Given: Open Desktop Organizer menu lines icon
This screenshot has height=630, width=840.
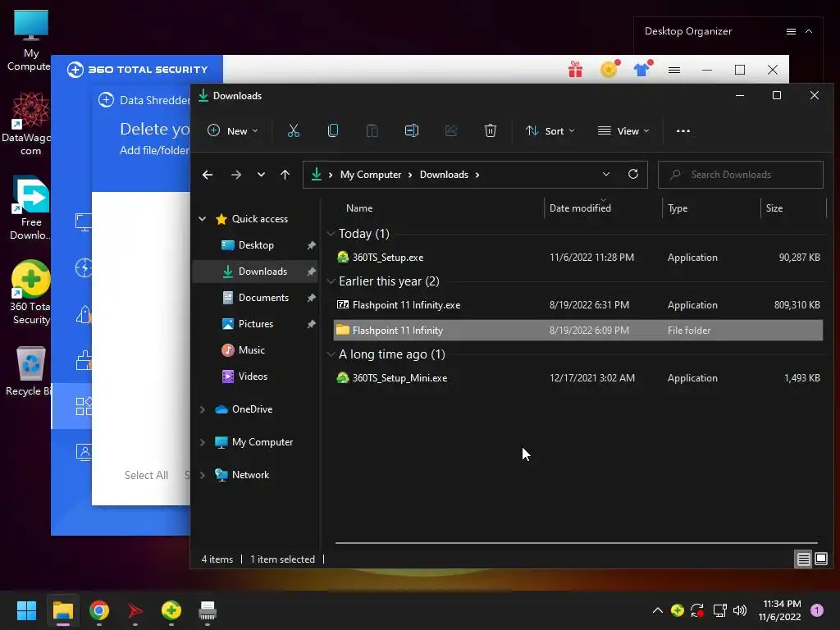Looking at the screenshot, I should [x=791, y=32].
